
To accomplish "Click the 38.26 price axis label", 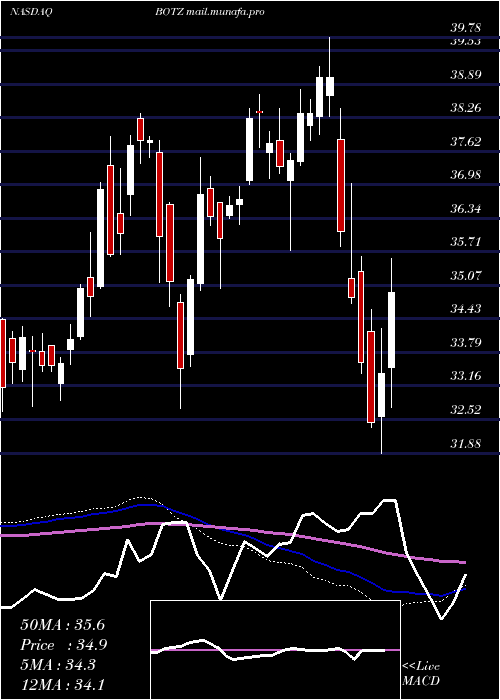I will [x=466, y=108].
